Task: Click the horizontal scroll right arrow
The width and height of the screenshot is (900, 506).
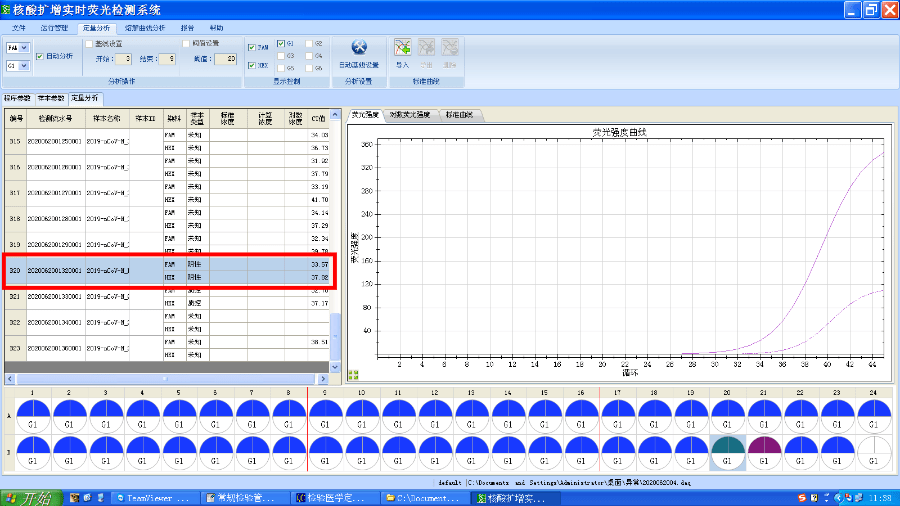Action: [x=323, y=379]
